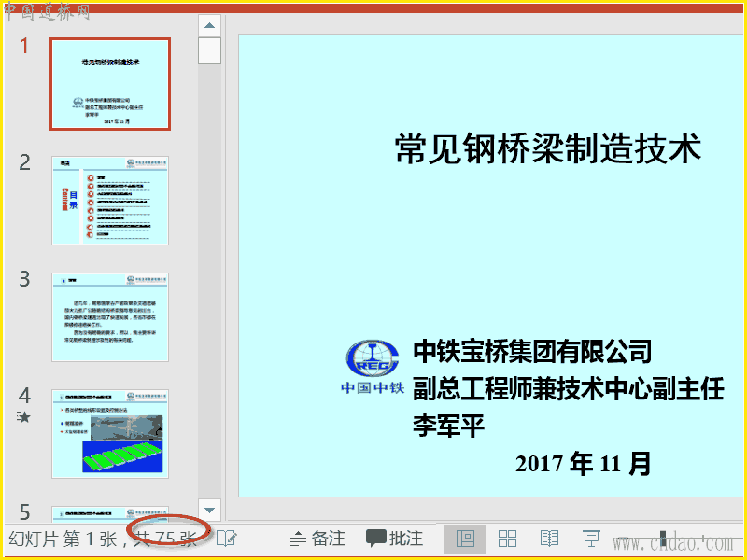Click the spell check book icon

pos(226,539)
